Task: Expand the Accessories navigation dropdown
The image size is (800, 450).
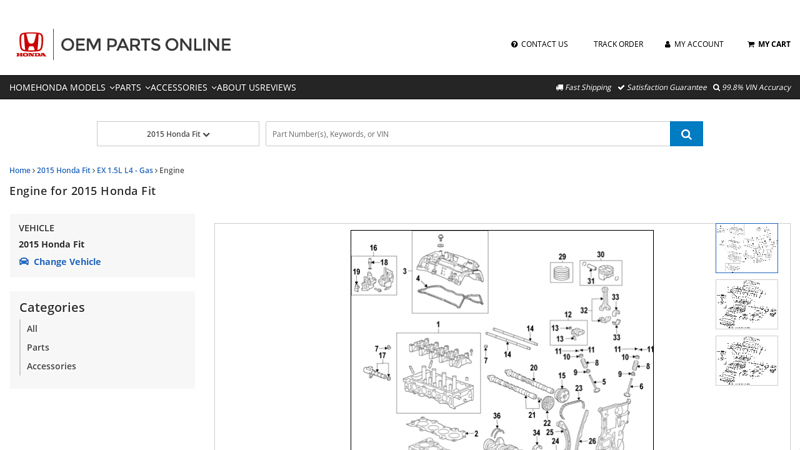Action: coord(183,88)
